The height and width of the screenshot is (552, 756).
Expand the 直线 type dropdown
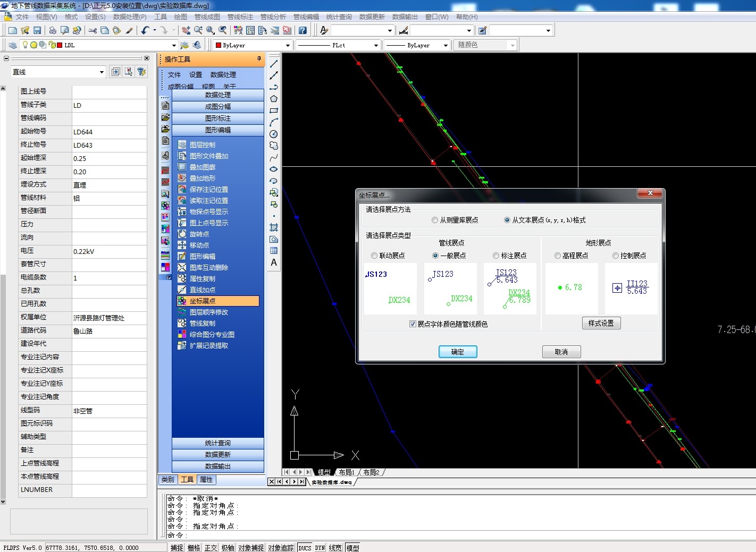pyautogui.click(x=102, y=72)
